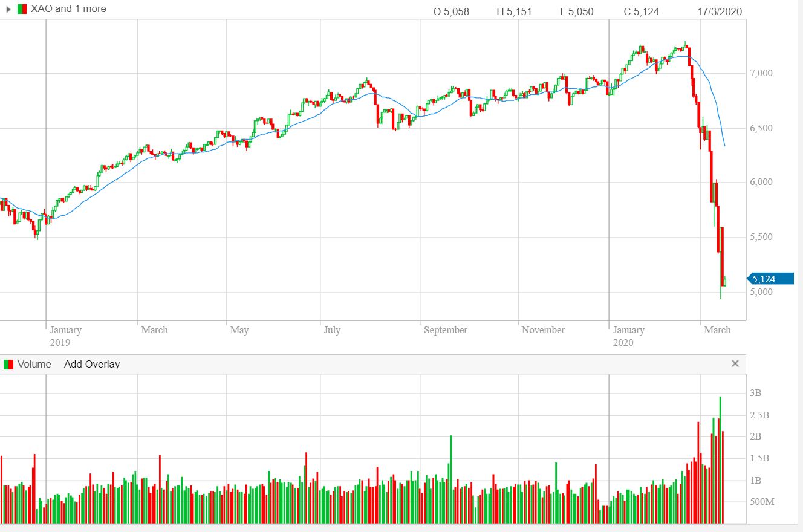Click the 7,000 price axis label
The image size is (803, 532).
click(x=761, y=73)
